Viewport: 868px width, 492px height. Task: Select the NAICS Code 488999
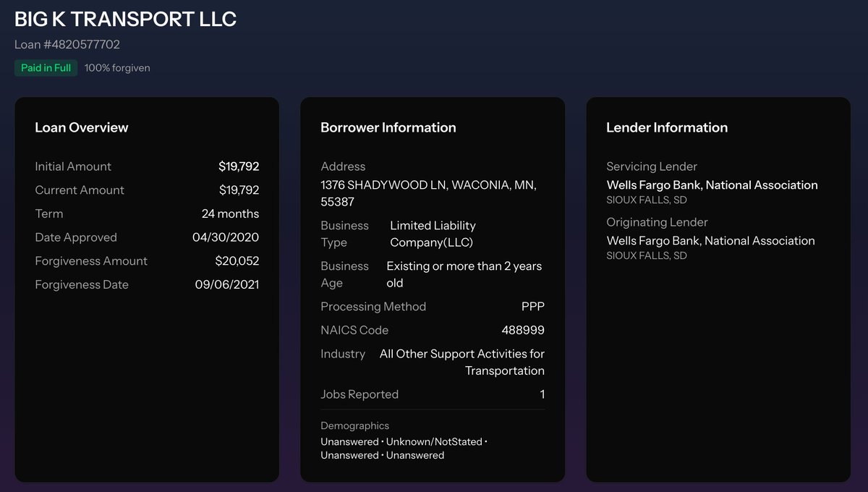click(523, 331)
